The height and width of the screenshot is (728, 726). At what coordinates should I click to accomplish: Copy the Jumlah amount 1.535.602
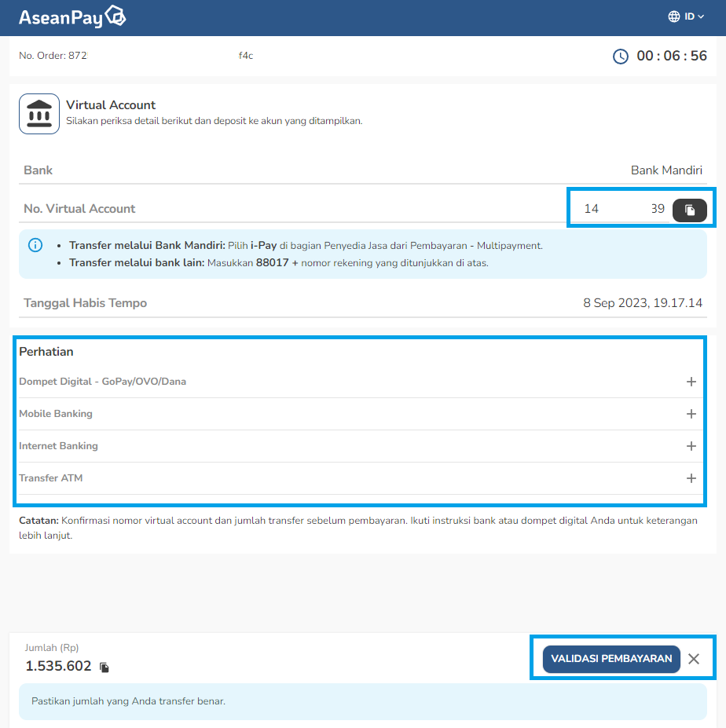point(104,668)
